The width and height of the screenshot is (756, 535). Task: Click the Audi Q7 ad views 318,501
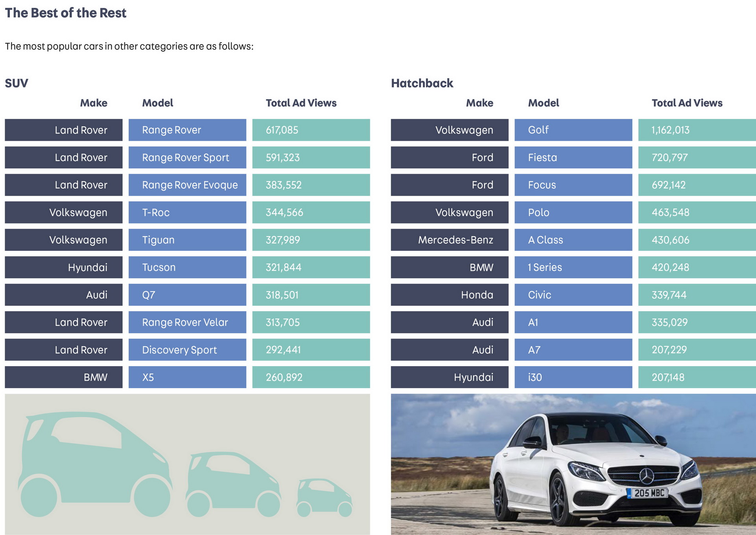311,295
